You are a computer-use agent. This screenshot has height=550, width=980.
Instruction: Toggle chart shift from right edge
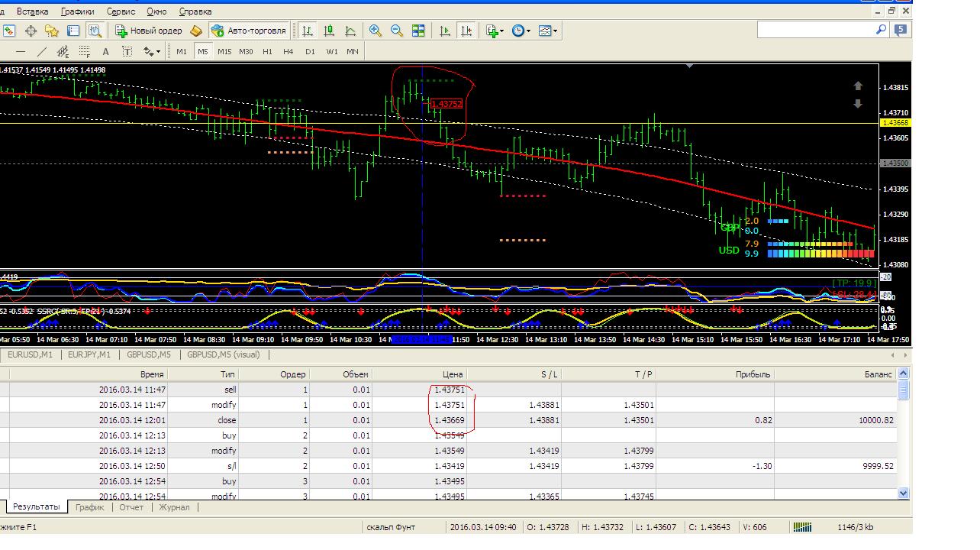click(466, 31)
